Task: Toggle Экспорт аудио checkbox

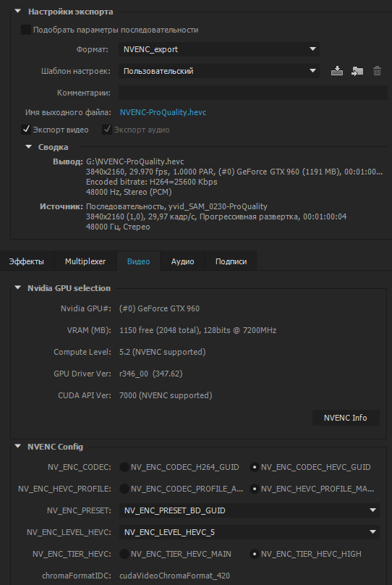Action: pos(107,130)
